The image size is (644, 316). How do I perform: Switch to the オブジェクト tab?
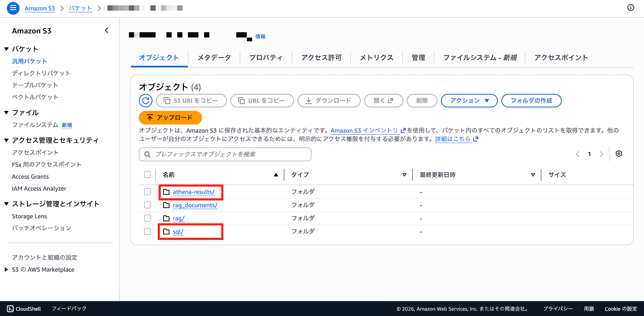click(x=159, y=57)
